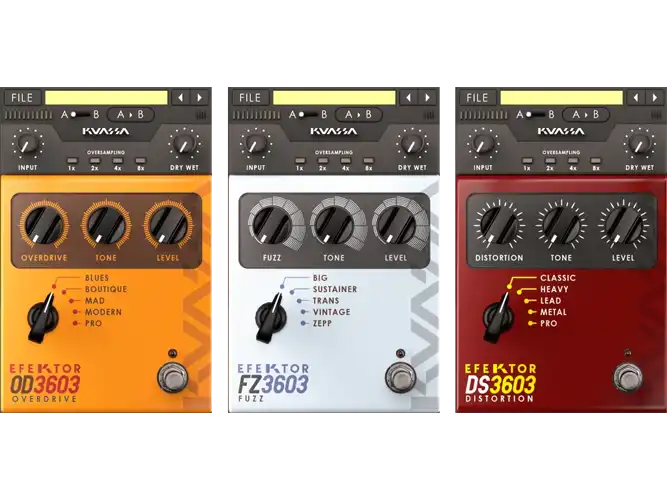Image resolution: width=667 pixels, height=500 pixels.
Task: Click the DRY WET knob on DS3603 Distortion
Action: 639,144
